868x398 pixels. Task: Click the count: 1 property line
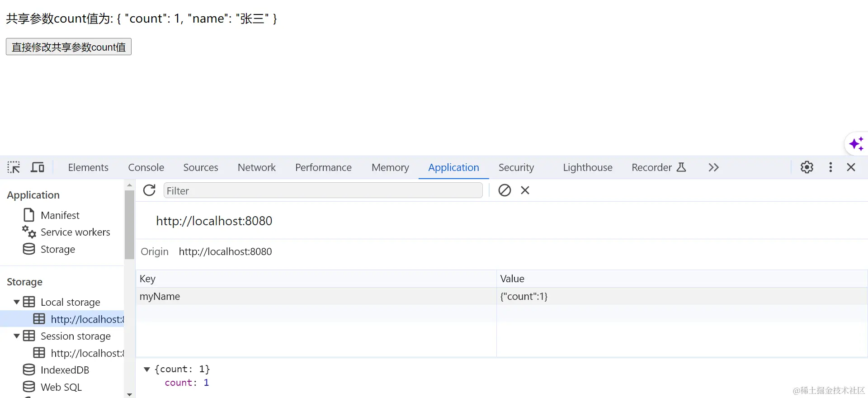tap(187, 383)
